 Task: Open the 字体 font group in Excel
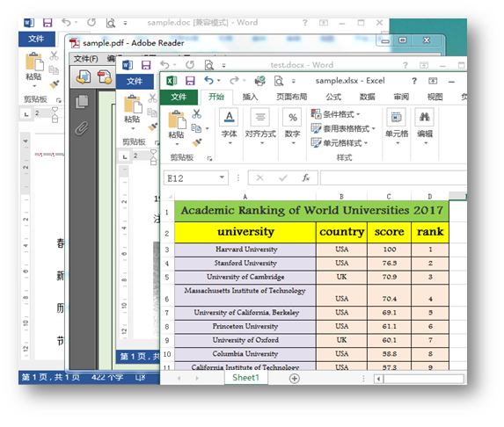coord(229,127)
